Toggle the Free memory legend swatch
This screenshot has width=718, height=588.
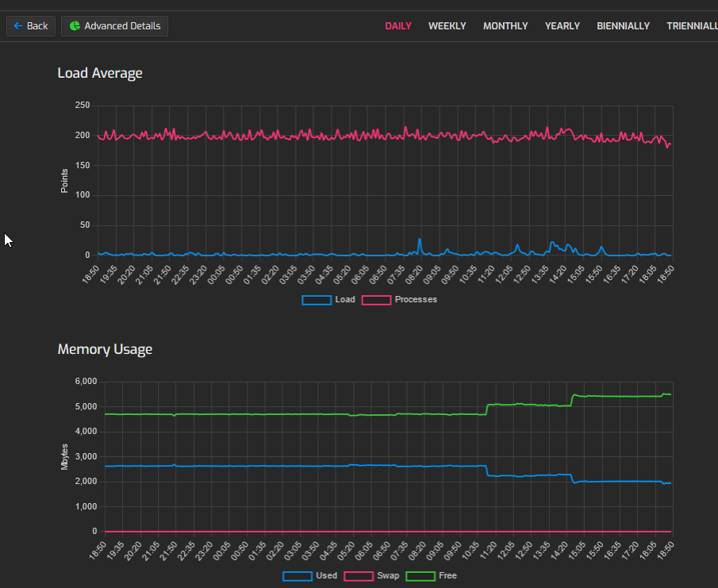coord(420,576)
